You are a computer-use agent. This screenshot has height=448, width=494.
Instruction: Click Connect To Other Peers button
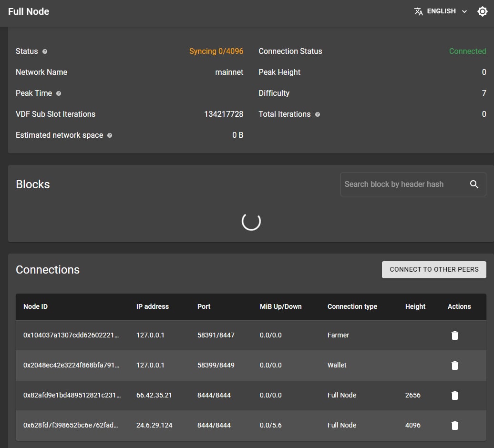pos(434,269)
